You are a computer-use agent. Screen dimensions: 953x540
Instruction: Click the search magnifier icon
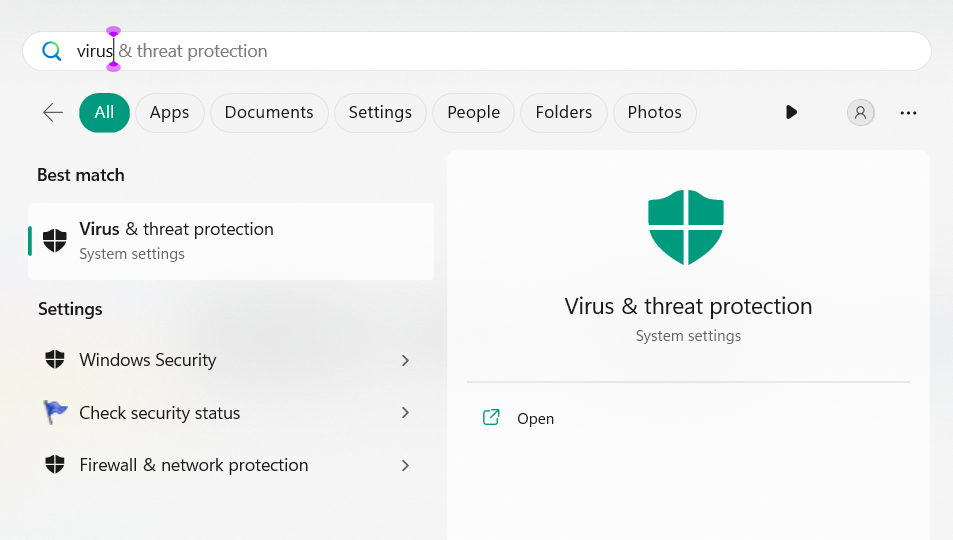coord(51,51)
